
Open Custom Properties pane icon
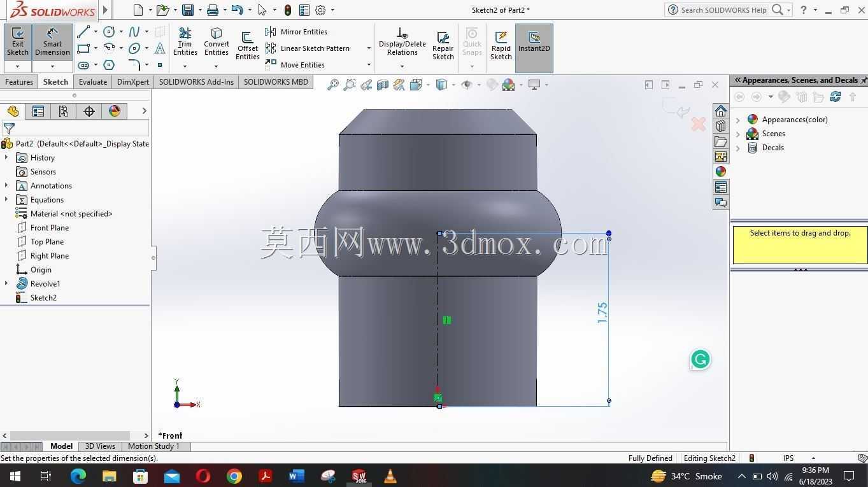pos(720,187)
